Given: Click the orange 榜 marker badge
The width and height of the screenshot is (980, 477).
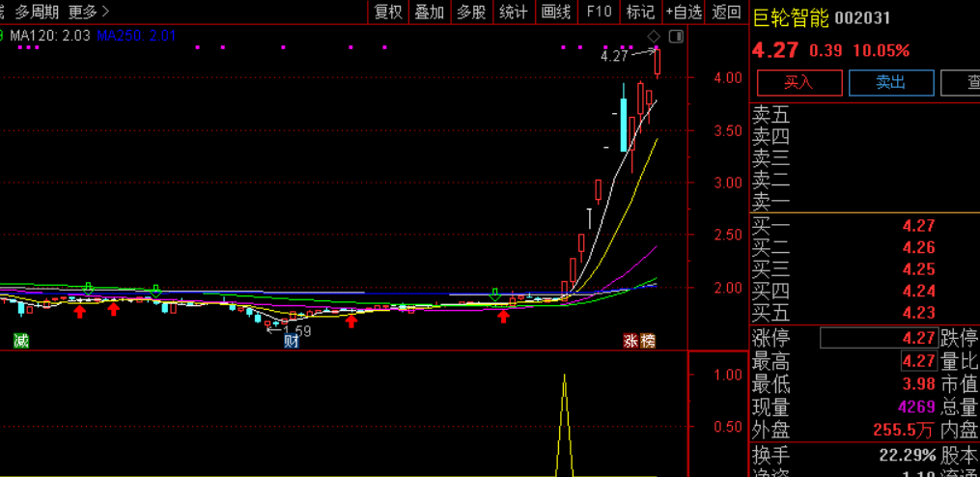Looking at the screenshot, I should [x=648, y=341].
